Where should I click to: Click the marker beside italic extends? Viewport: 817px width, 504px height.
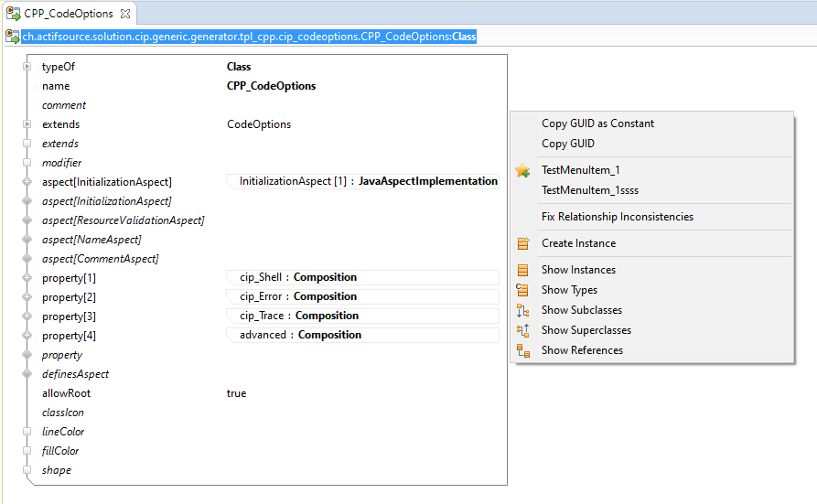tap(27, 144)
